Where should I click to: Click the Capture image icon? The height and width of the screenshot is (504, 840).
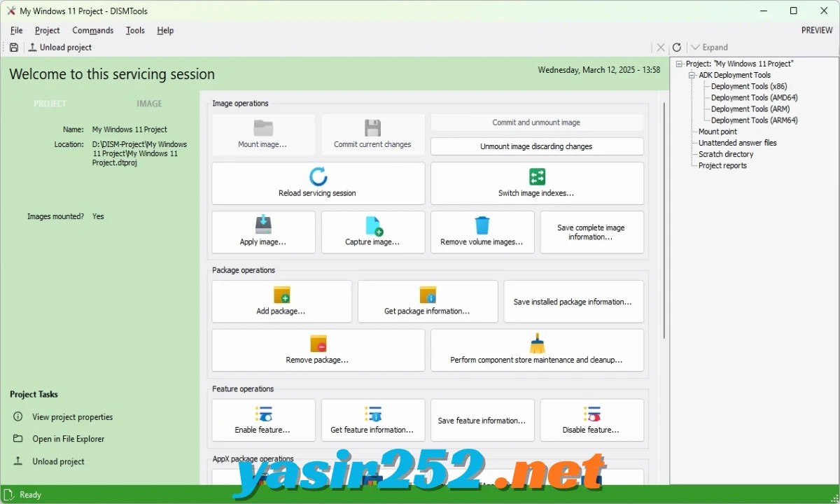(x=374, y=225)
